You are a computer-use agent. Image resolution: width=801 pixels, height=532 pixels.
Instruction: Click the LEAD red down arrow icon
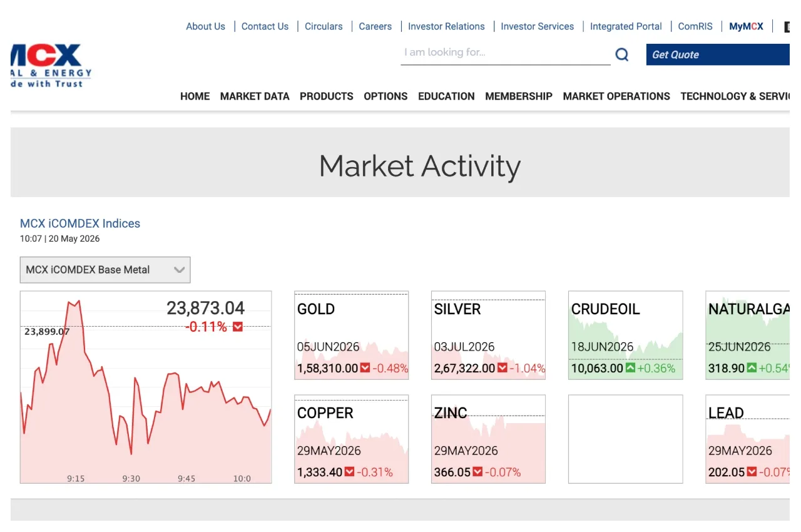coord(752,472)
